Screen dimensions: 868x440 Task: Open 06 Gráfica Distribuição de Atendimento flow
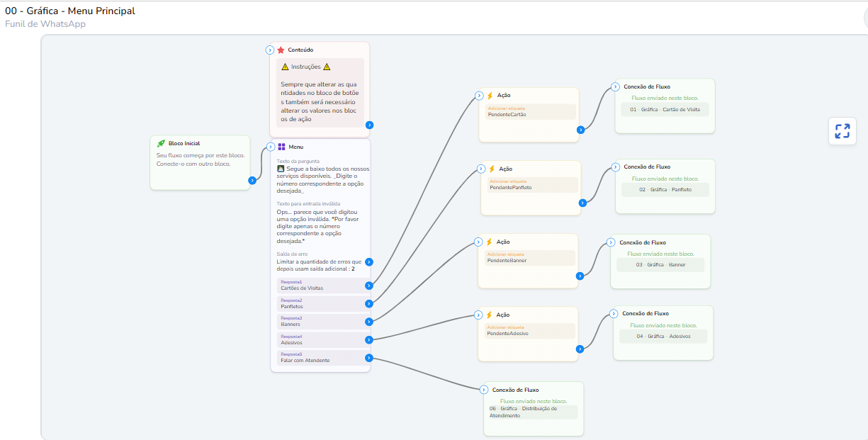[531, 412]
